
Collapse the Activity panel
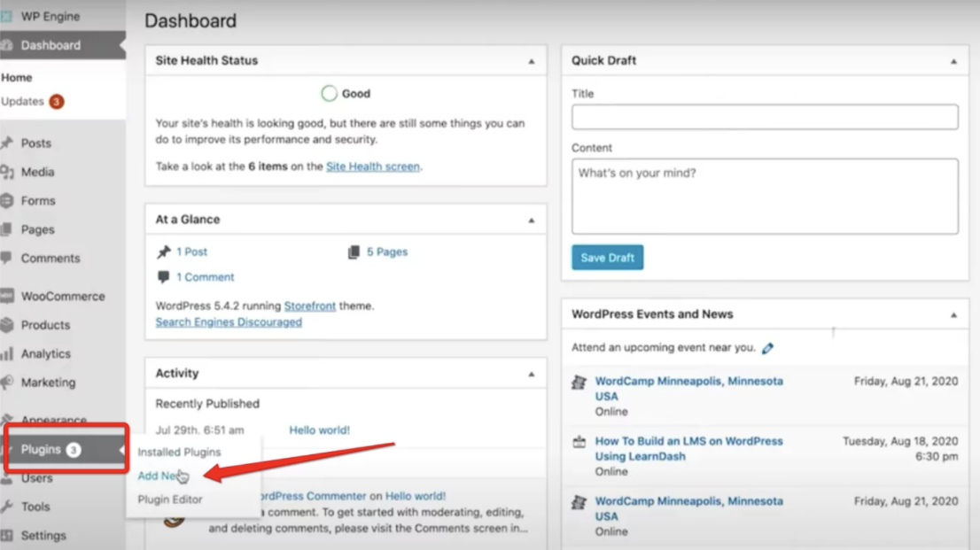pyautogui.click(x=532, y=374)
